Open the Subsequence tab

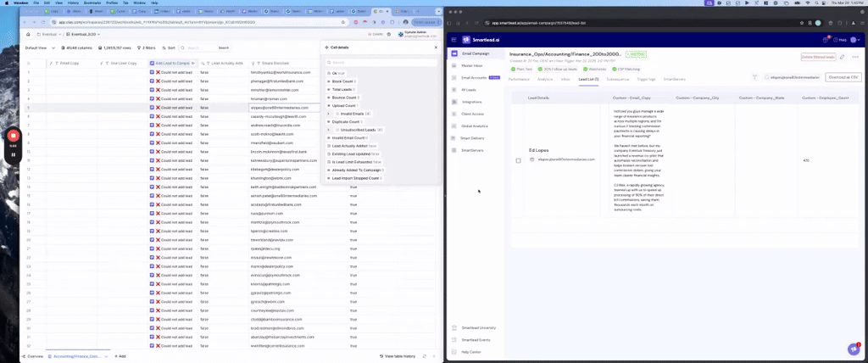(617, 79)
